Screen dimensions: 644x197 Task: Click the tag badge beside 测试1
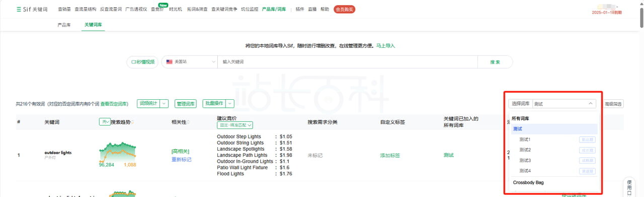click(587, 140)
